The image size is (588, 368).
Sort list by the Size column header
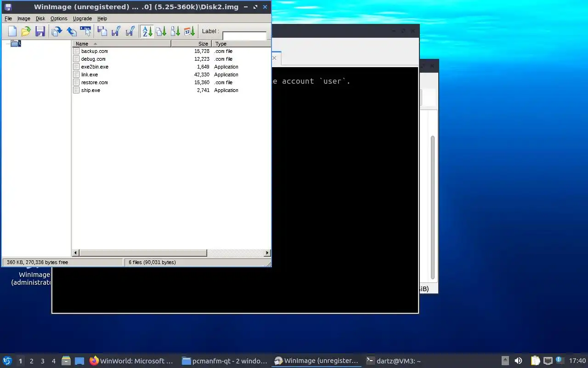[191, 44]
